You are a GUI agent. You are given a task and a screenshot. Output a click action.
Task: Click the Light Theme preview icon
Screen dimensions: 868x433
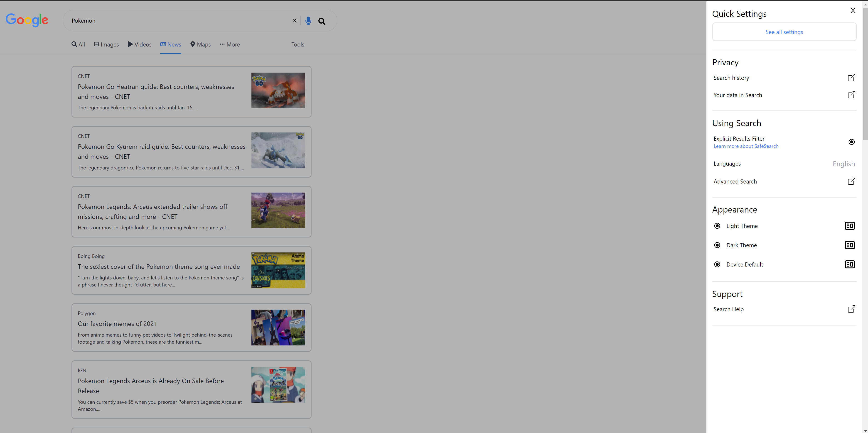coord(849,226)
